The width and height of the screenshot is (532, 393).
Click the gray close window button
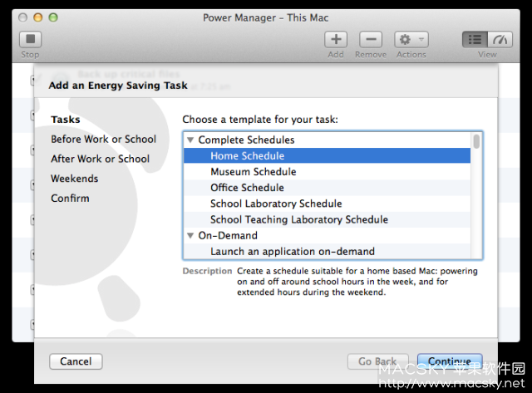pos(22,17)
